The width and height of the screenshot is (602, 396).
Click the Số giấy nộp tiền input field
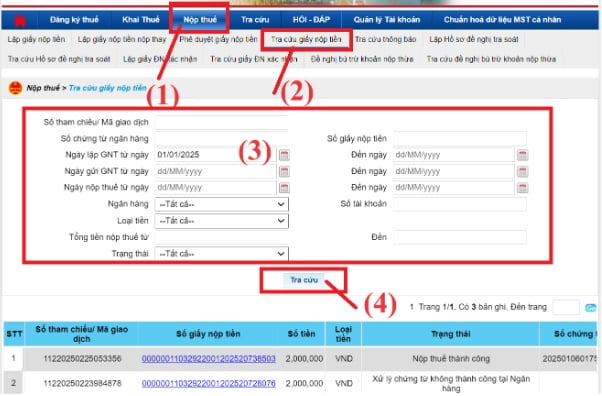(460, 139)
